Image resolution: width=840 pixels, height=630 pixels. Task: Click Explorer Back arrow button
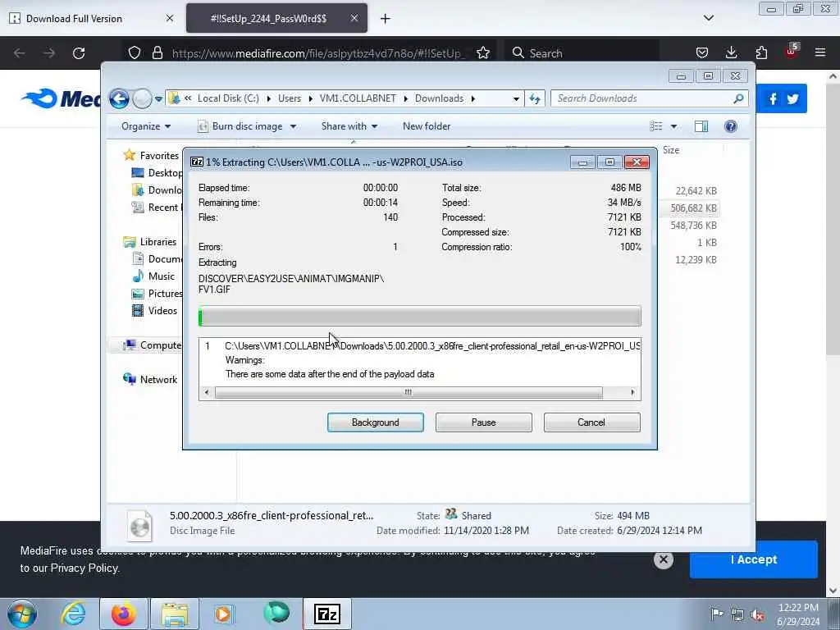point(119,98)
